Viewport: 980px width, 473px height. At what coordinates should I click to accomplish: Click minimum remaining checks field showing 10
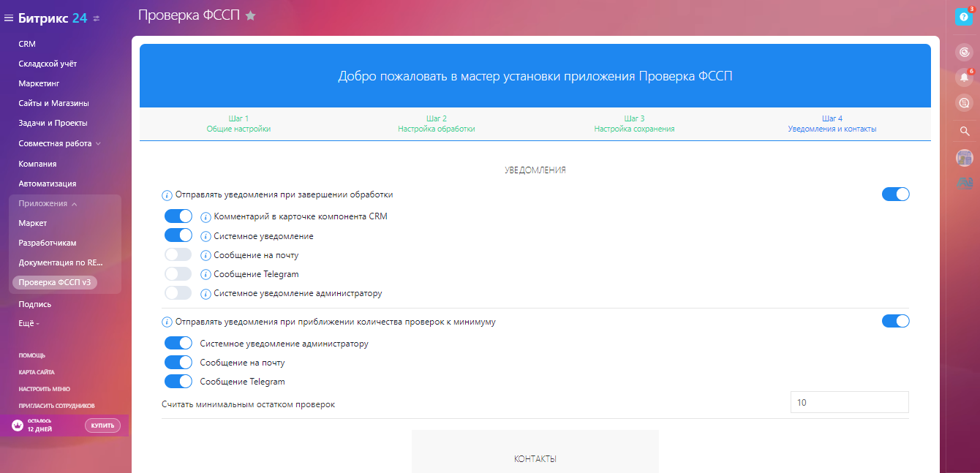point(849,402)
